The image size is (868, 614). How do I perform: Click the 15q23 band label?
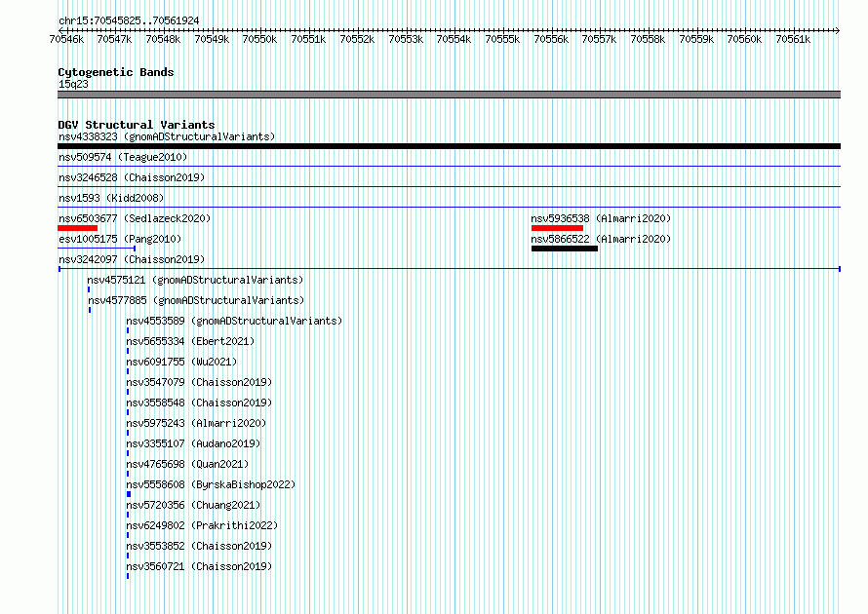(73, 84)
